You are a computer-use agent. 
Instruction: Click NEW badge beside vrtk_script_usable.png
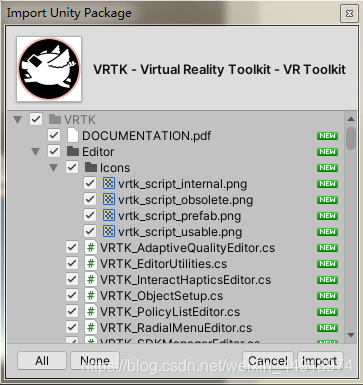tap(327, 232)
